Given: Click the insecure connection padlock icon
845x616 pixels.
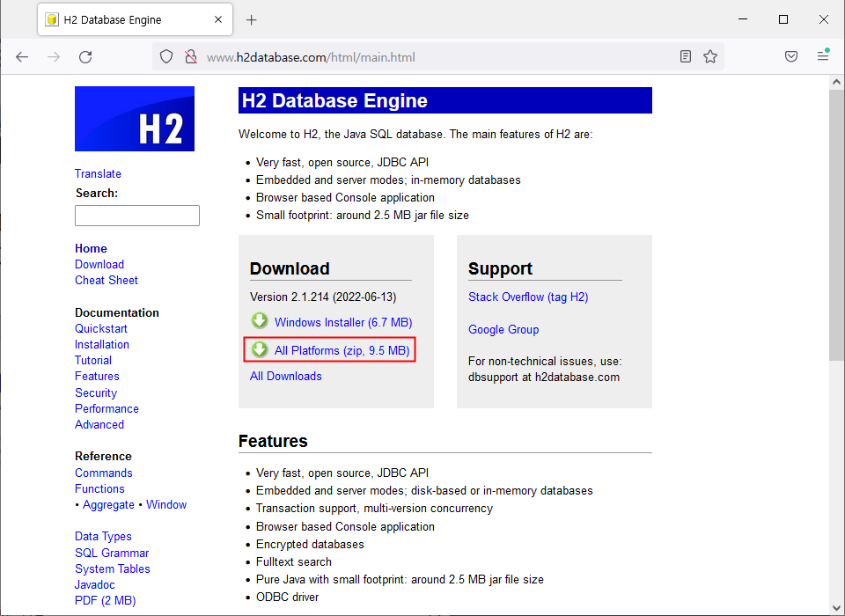Looking at the screenshot, I should point(191,56).
